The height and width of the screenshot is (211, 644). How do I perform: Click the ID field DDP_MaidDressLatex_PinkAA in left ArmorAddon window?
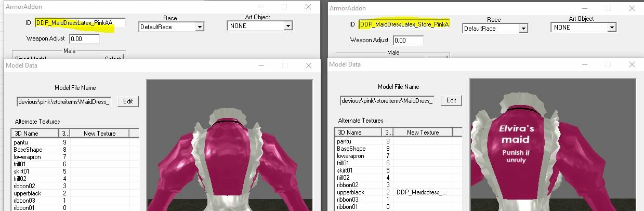point(81,23)
